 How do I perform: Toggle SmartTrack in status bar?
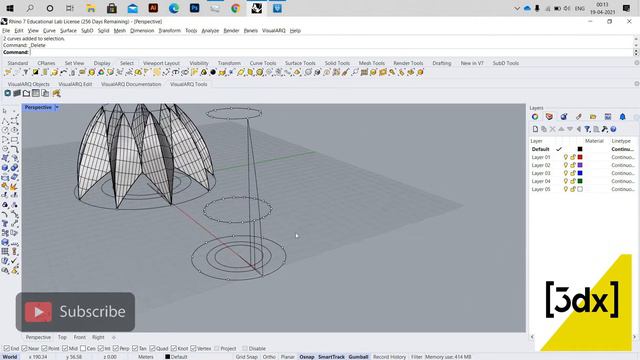tap(331, 357)
